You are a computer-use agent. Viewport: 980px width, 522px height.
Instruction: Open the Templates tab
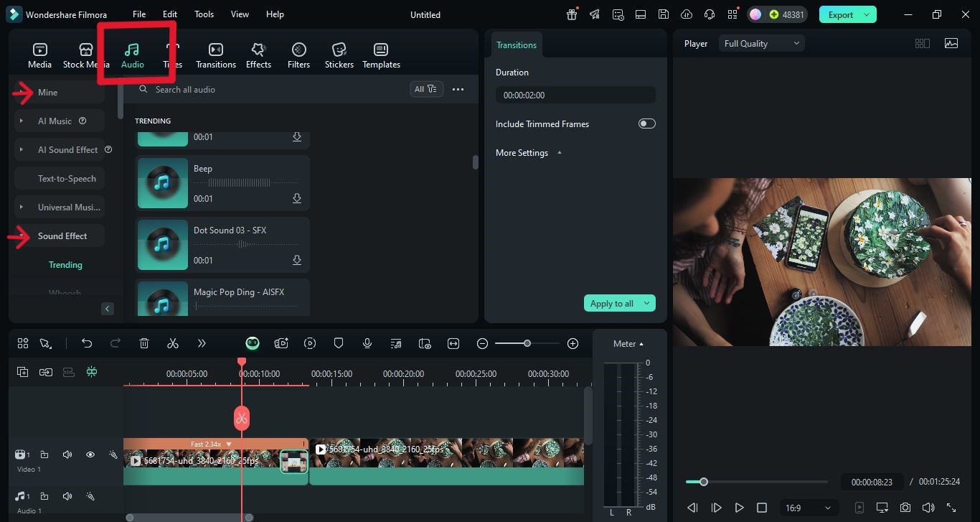pos(381,55)
